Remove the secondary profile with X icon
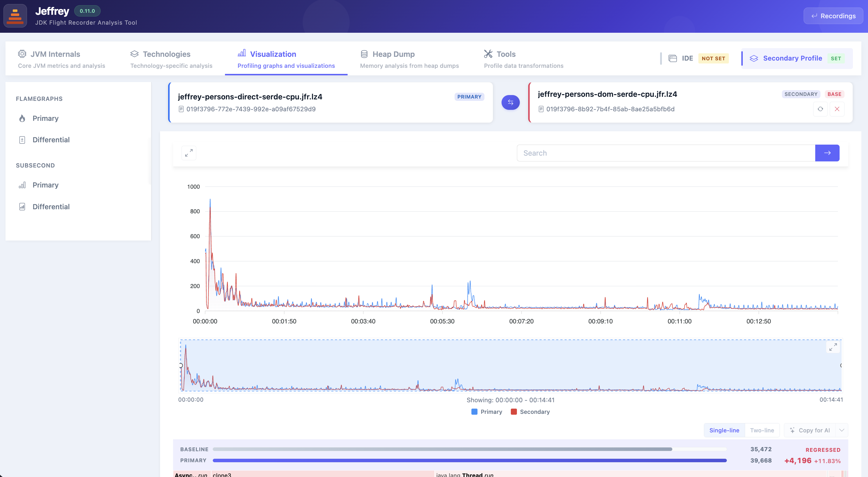 [837, 109]
